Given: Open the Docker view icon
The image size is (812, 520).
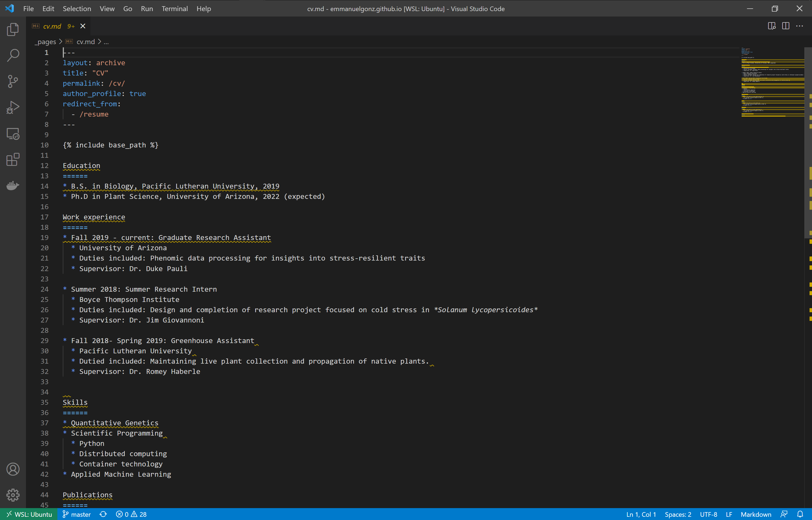Looking at the screenshot, I should (13, 185).
